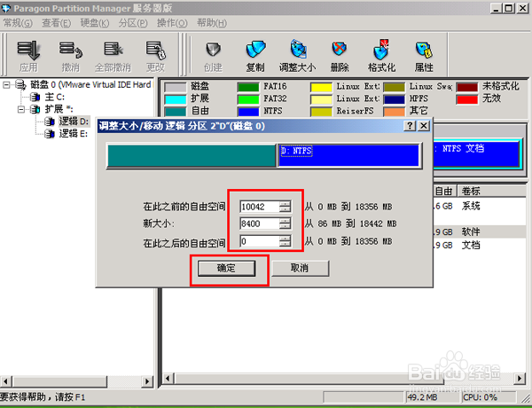Select logical E: partition icon
The height and width of the screenshot is (408, 532).
[49, 134]
